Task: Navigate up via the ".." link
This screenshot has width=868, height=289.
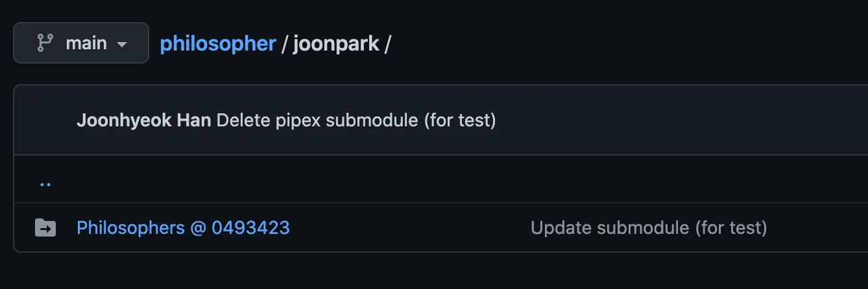Action: (x=45, y=182)
